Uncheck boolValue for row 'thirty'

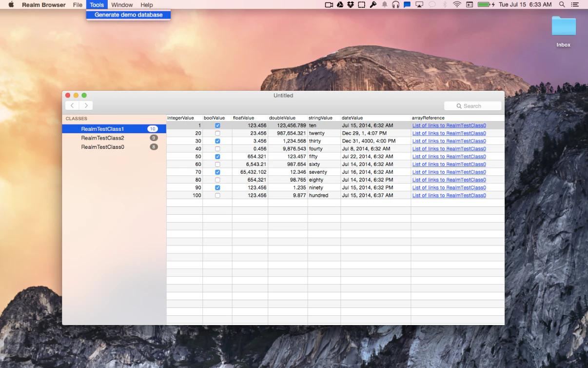tap(217, 141)
